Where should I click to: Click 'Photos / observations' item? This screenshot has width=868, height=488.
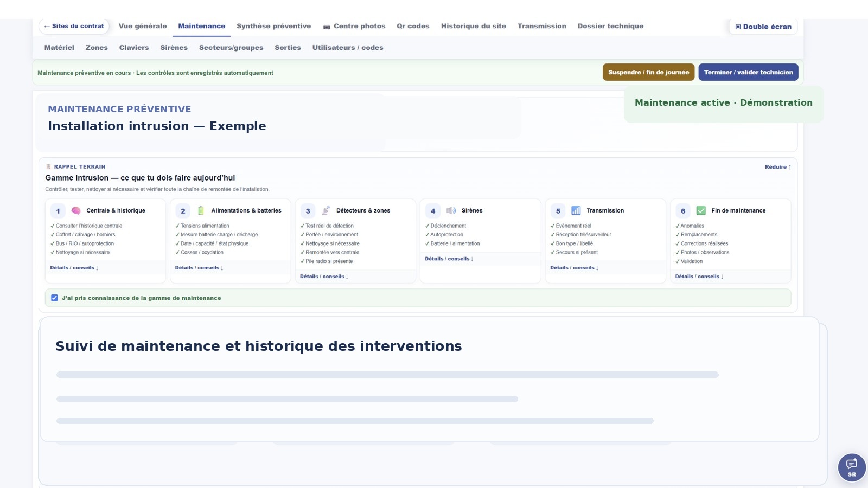coord(702,252)
